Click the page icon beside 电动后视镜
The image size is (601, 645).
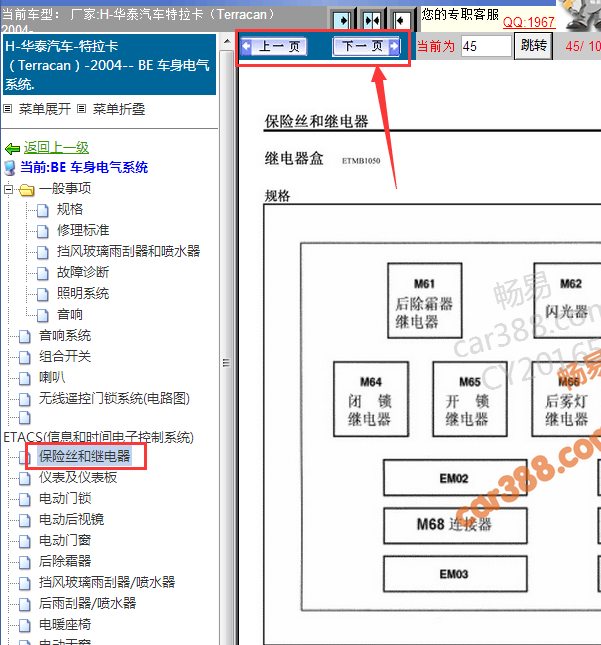coord(25,520)
